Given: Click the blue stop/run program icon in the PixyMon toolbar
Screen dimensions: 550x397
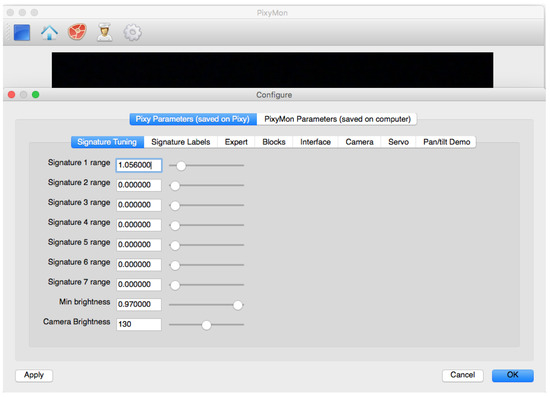Looking at the screenshot, I should pos(22,33).
